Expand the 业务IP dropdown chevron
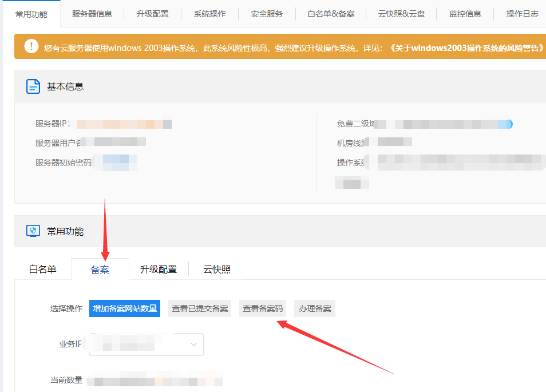Image resolution: width=546 pixels, height=392 pixels. (x=193, y=345)
